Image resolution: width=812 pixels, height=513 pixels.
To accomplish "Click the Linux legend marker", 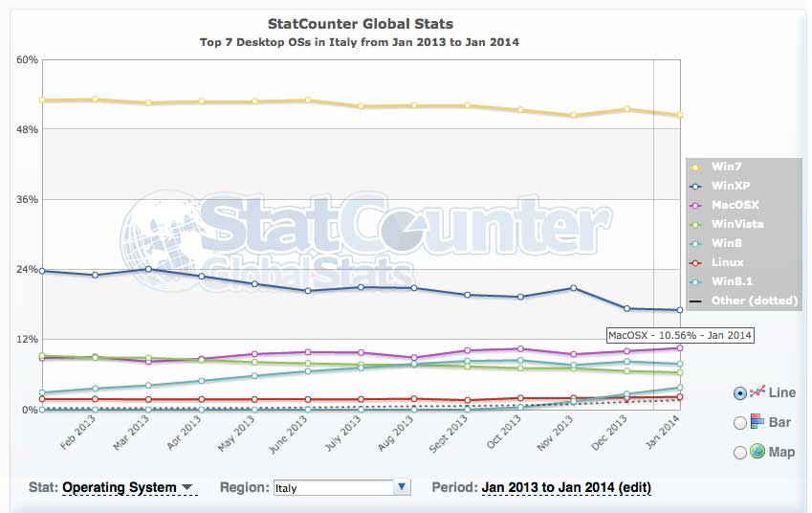I will pos(696,262).
